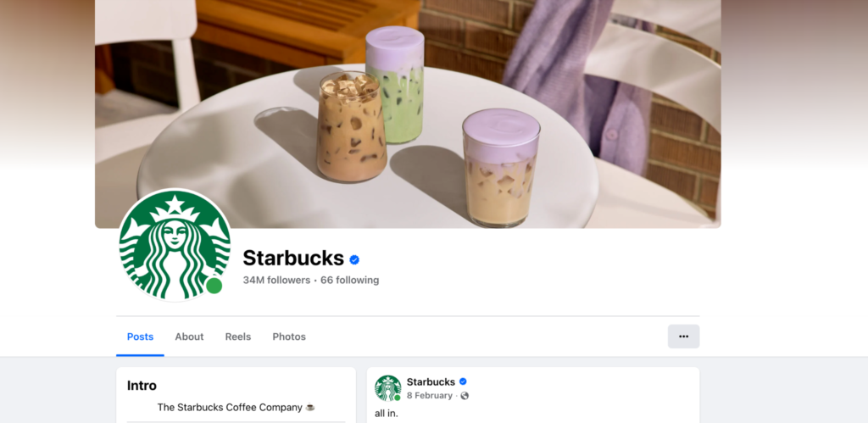Switch to the About tab

tap(189, 337)
